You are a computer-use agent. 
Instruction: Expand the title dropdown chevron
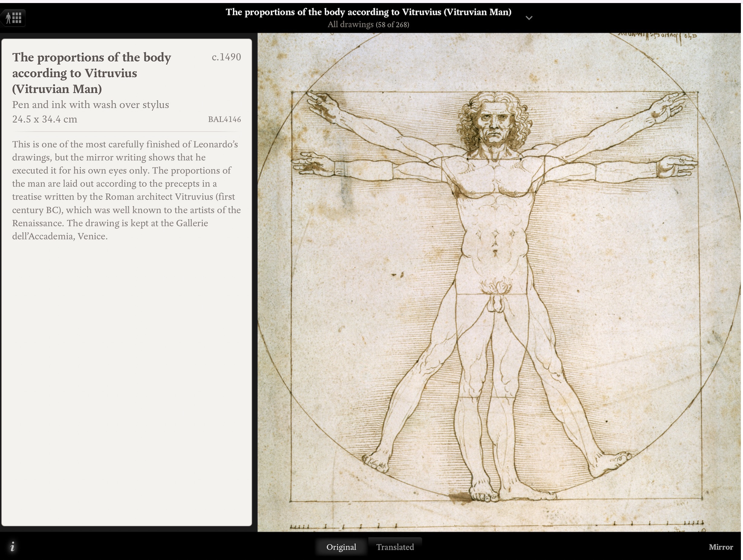tap(529, 18)
